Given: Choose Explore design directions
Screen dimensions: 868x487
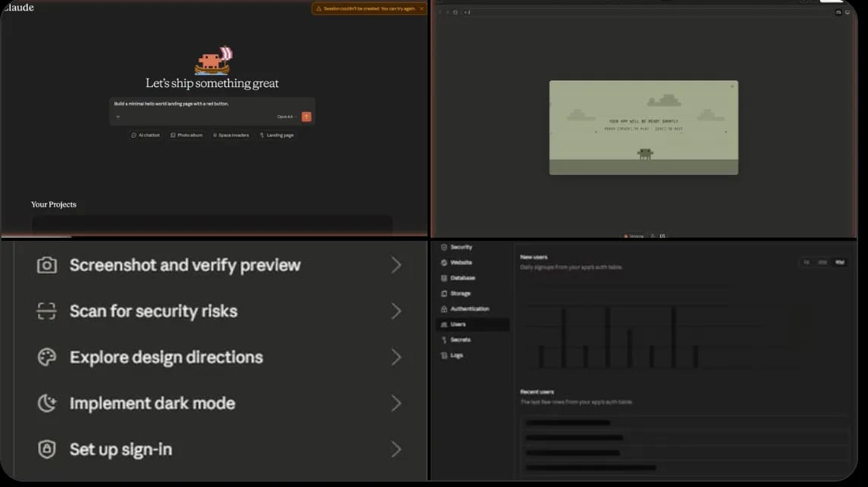Looking at the screenshot, I should (166, 357).
